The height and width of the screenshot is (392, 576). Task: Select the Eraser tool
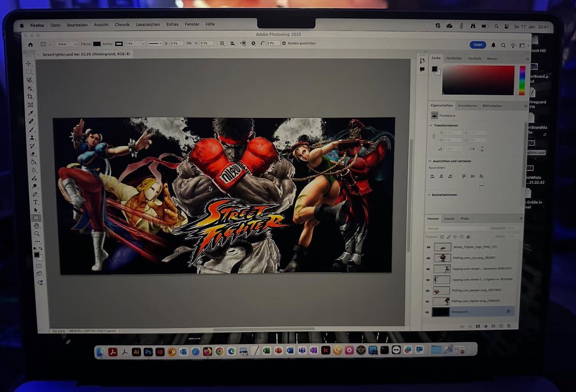pos(33,154)
